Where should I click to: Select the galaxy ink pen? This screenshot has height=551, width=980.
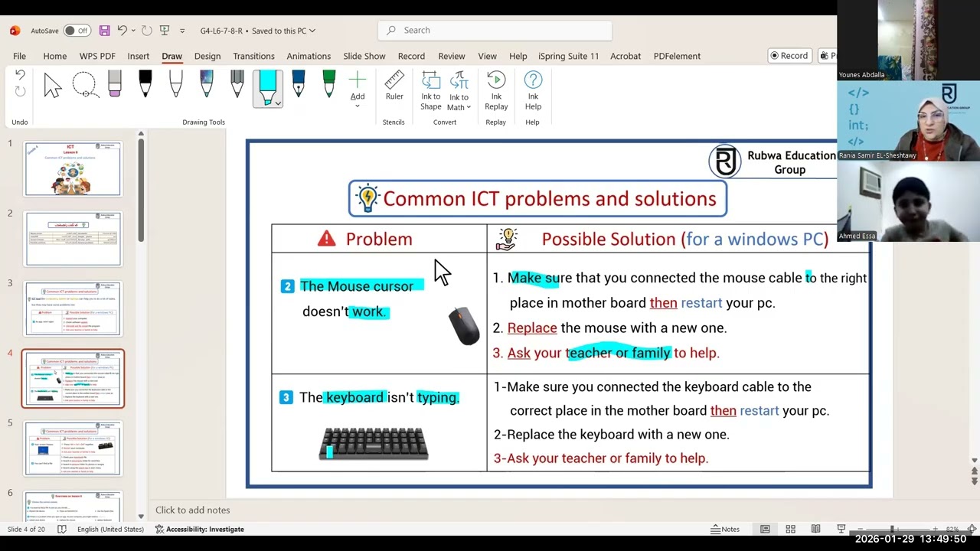pos(207,84)
